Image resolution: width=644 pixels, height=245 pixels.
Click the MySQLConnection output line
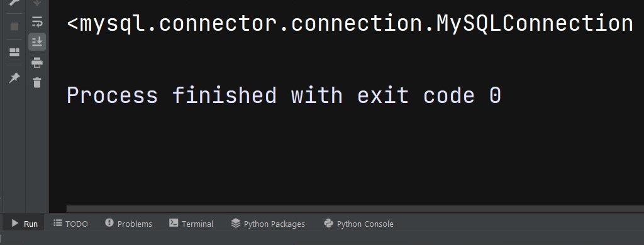(x=350, y=24)
